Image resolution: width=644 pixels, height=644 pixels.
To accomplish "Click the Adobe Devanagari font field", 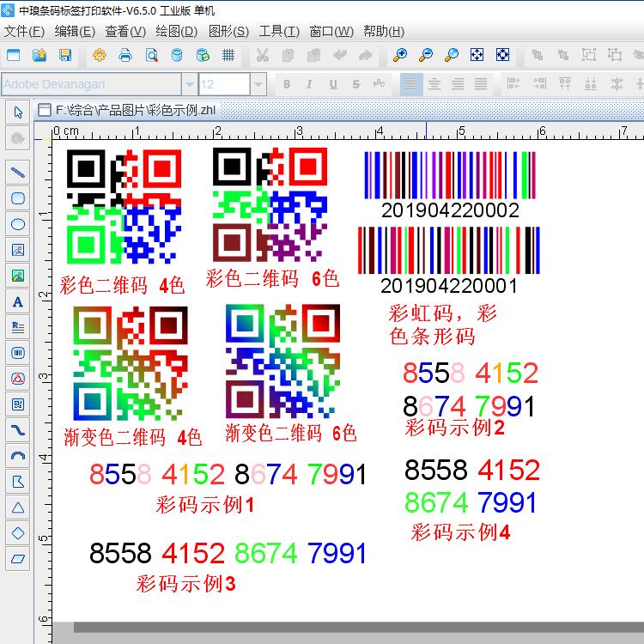I will coord(91,85).
